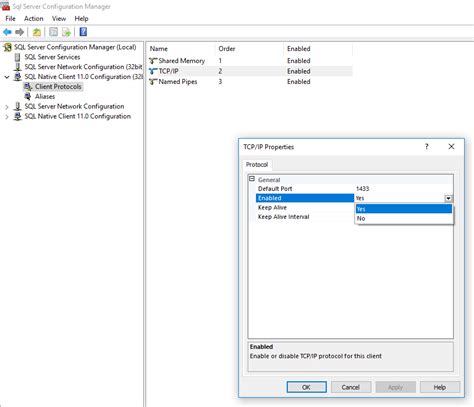
Task: Select Client Protocols tree item
Action: point(58,87)
